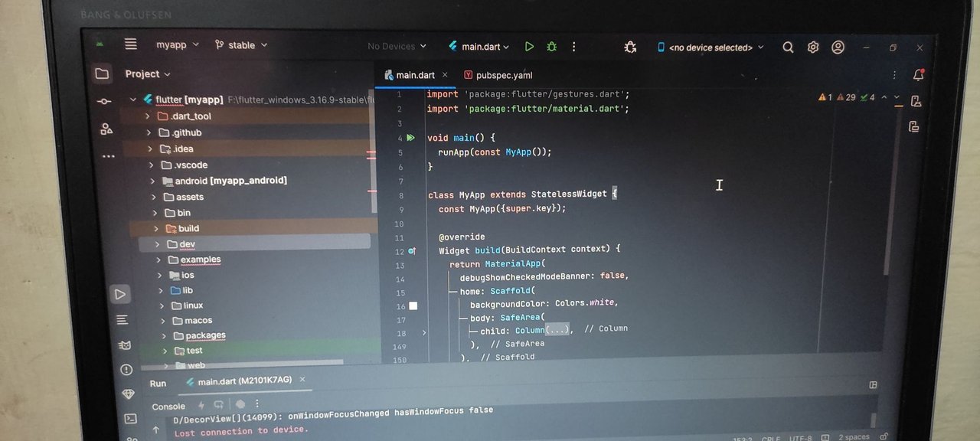The width and height of the screenshot is (980, 441).
Task: Stop the running app in Console toolbar
Action: (x=240, y=403)
